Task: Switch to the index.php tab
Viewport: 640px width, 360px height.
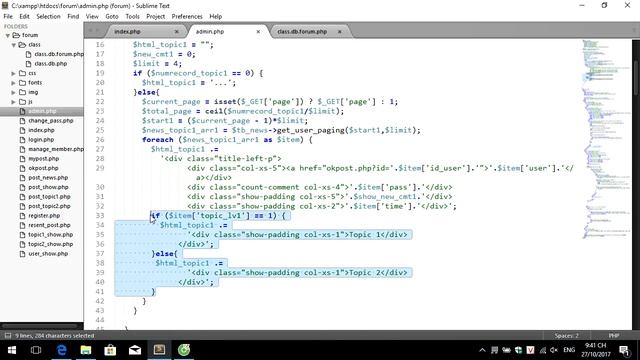Action: [127, 31]
